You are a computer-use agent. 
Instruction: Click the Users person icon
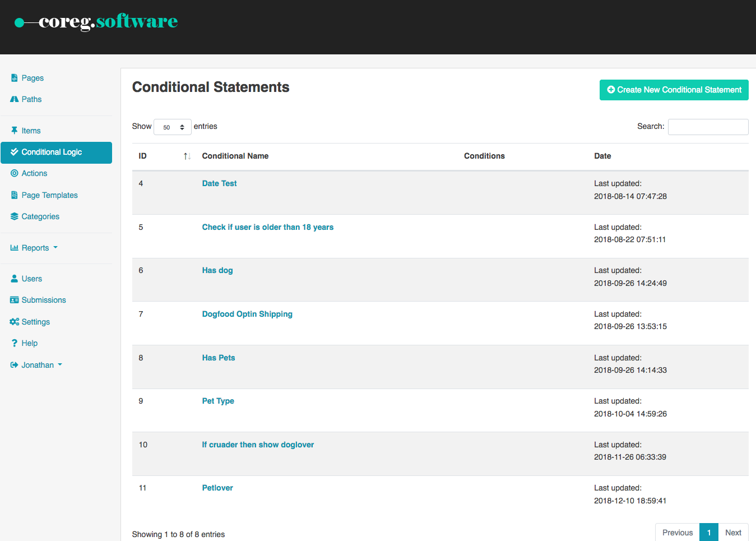[15, 279]
